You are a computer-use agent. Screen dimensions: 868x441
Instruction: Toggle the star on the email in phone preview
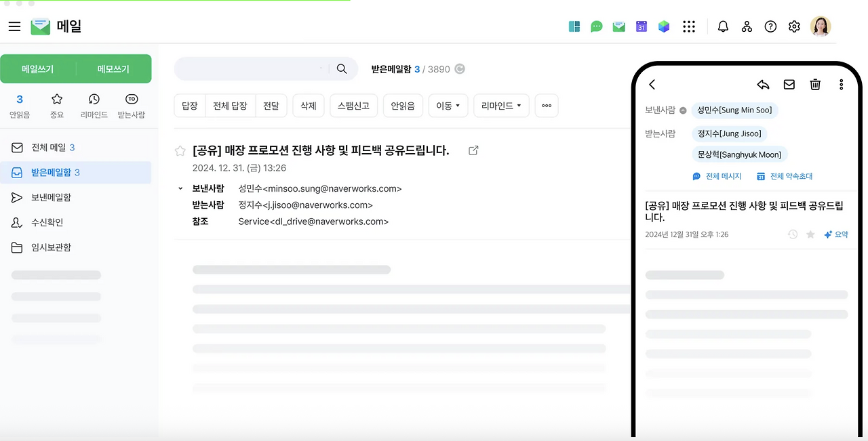(810, 234)
